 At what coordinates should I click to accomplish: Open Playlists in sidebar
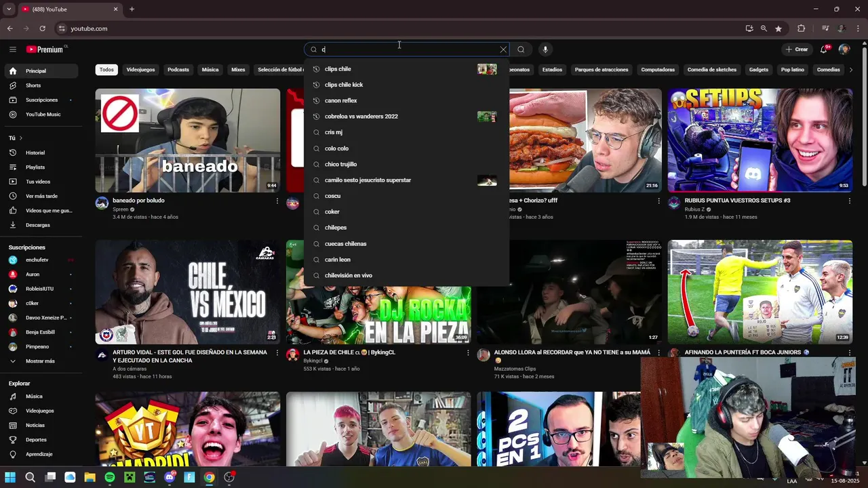(41, 167)
